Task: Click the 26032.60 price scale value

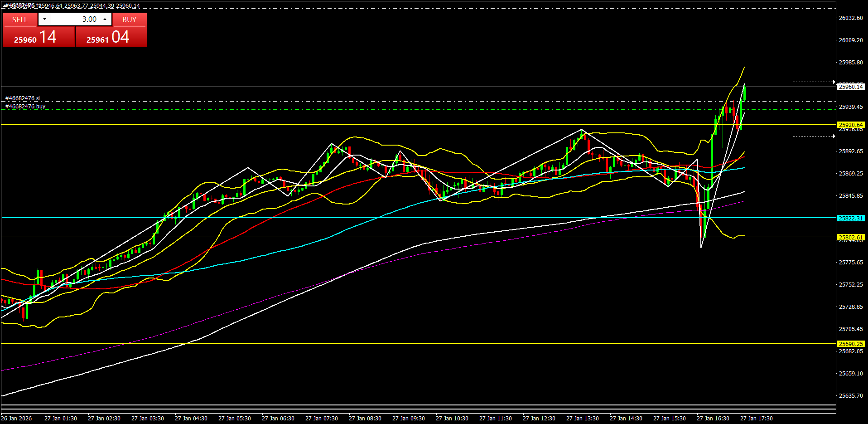Action: (851, 18)
